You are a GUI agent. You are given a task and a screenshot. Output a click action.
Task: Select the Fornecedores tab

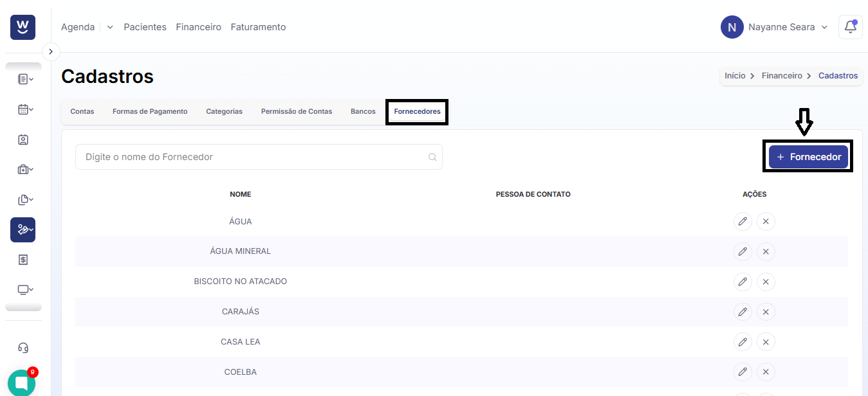(418, 111)
